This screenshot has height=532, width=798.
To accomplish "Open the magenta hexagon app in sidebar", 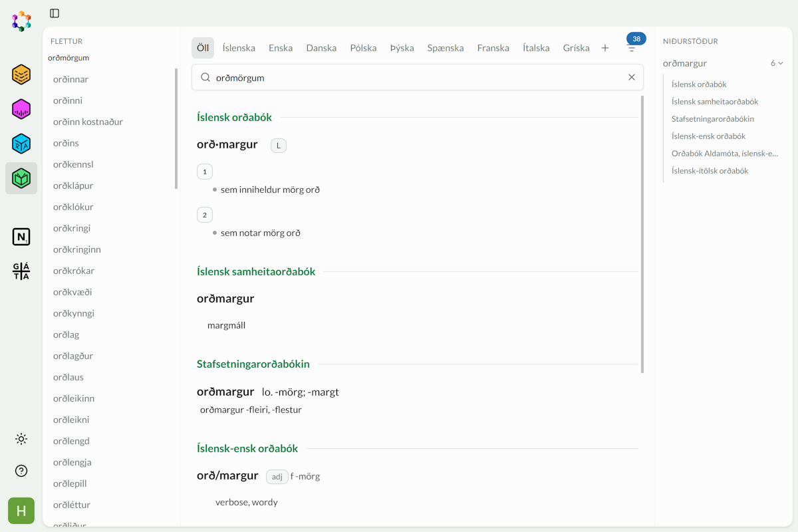I will tap(21, 109).
